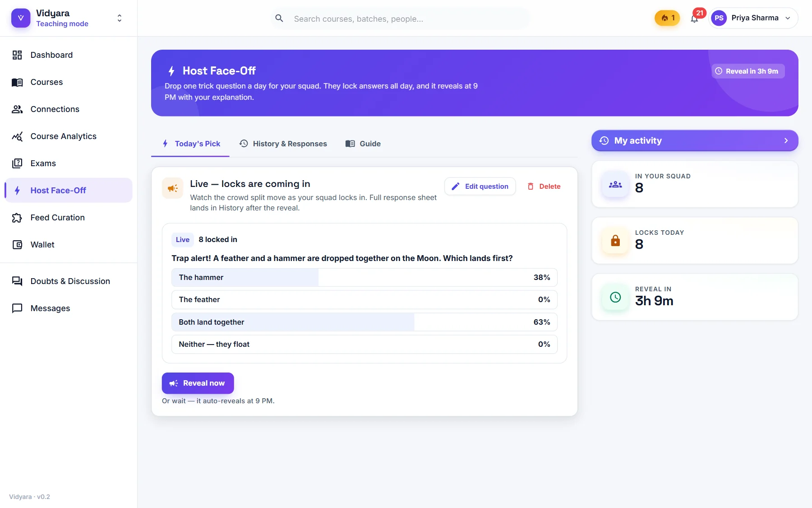The height and width of the screenshot is (508, 812).
Task: Click the '8 locked in' text
Action: point(218,240)
